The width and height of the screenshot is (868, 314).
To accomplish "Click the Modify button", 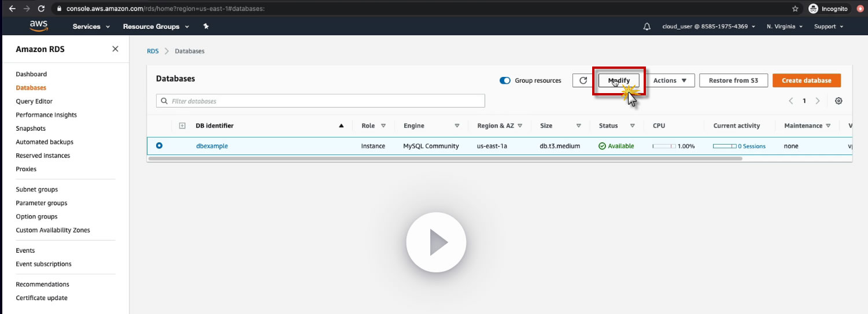I will pos(619,80).
